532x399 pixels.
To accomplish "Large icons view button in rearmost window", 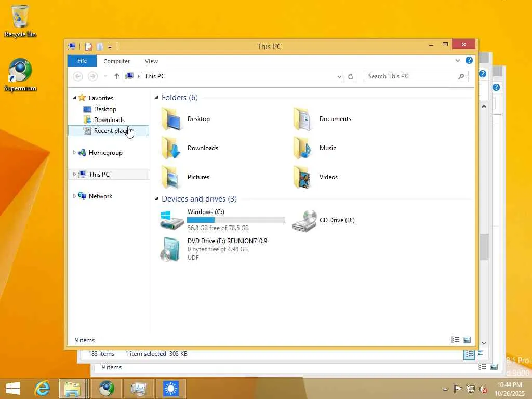I will [495, 367].
